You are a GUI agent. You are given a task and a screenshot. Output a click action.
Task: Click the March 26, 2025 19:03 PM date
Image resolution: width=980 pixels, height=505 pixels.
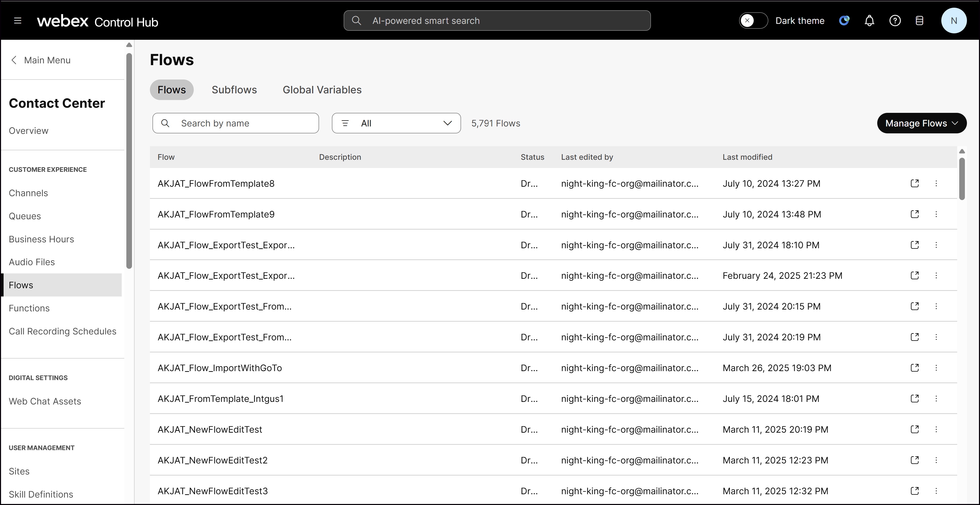click(x=777, y=368)
